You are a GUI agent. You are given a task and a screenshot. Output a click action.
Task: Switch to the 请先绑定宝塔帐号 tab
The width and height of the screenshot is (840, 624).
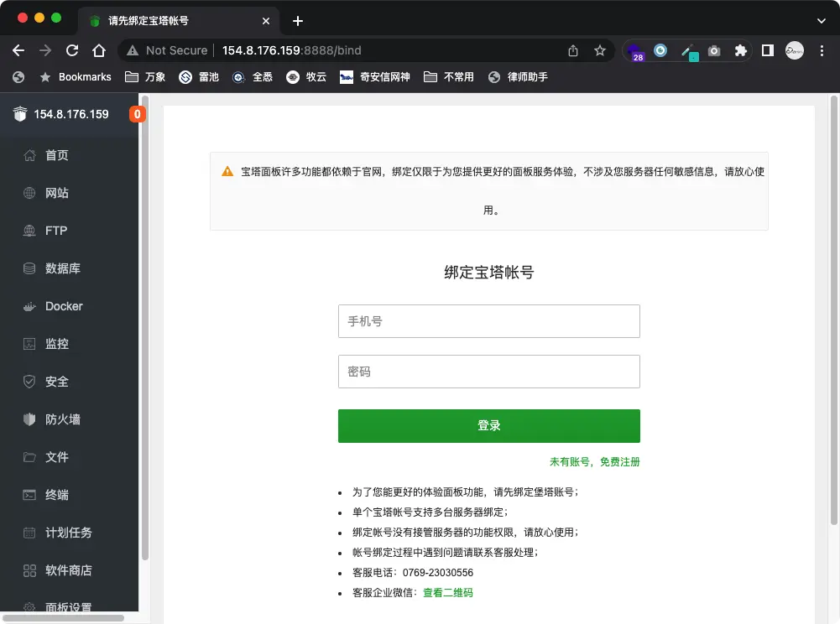[179, 21]
